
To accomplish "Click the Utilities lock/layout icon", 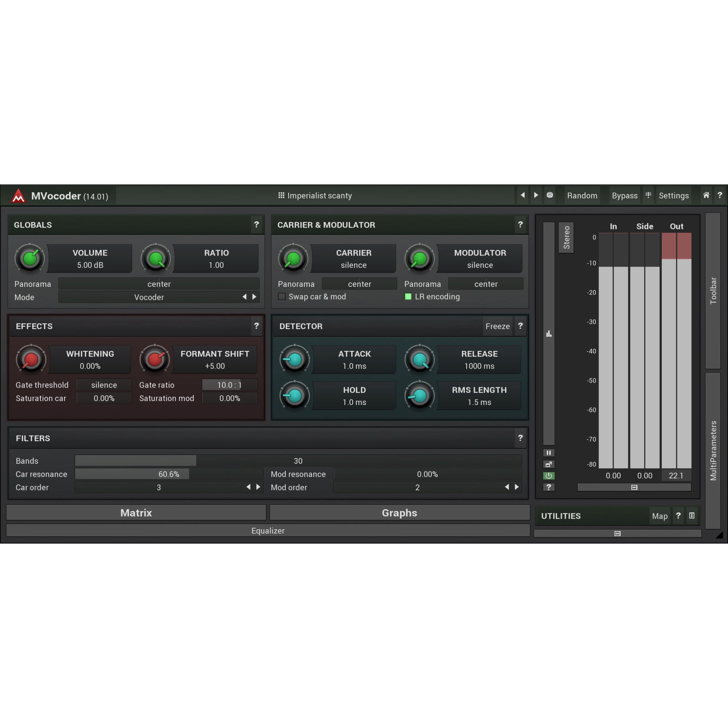I will [692, 516].
